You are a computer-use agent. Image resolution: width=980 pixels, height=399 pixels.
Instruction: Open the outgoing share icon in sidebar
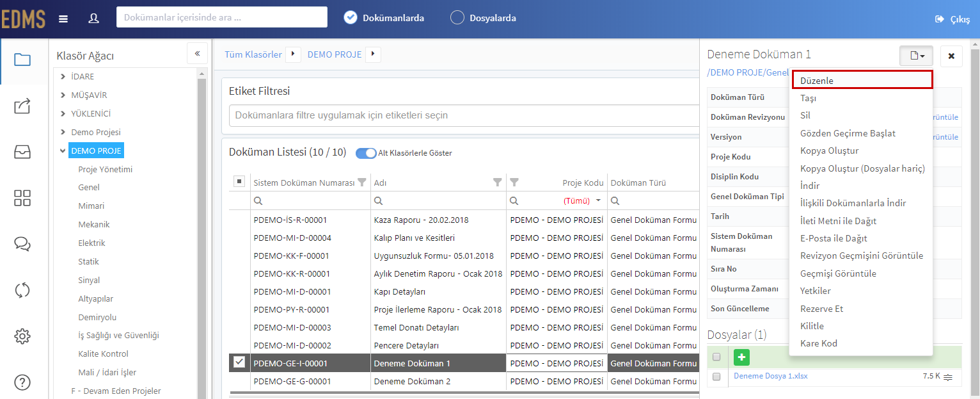point(22,106)
